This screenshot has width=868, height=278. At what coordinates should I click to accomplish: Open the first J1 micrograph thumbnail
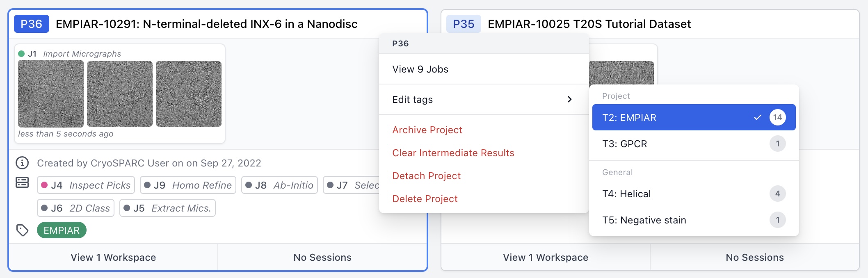coord(51,94)
